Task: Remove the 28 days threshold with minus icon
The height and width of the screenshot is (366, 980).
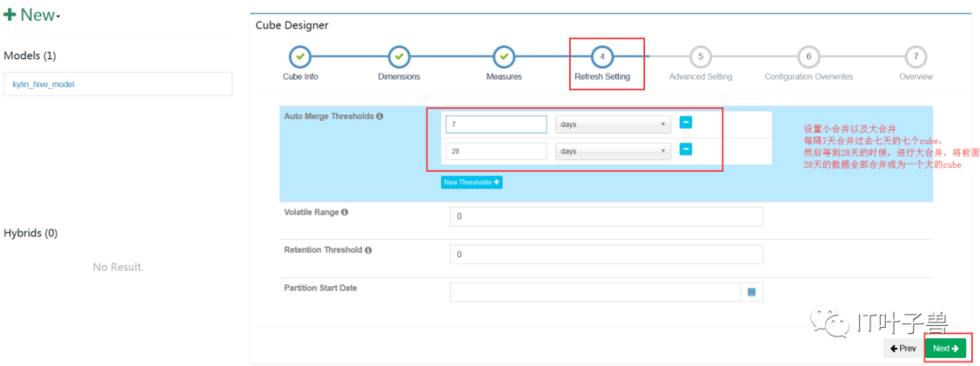Action: coord(686,150)
